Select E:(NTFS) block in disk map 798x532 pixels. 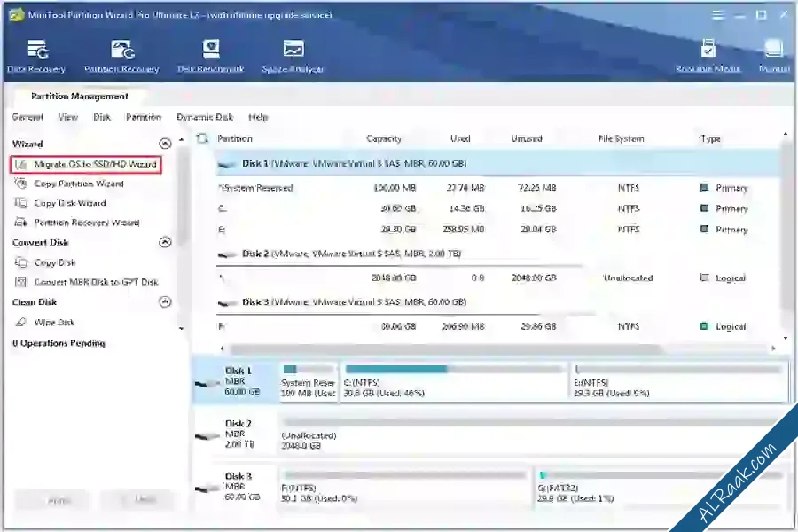679,382
